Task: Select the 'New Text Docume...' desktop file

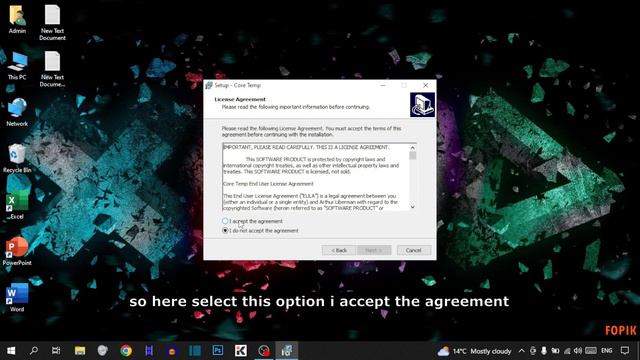Action: point(52,69)
